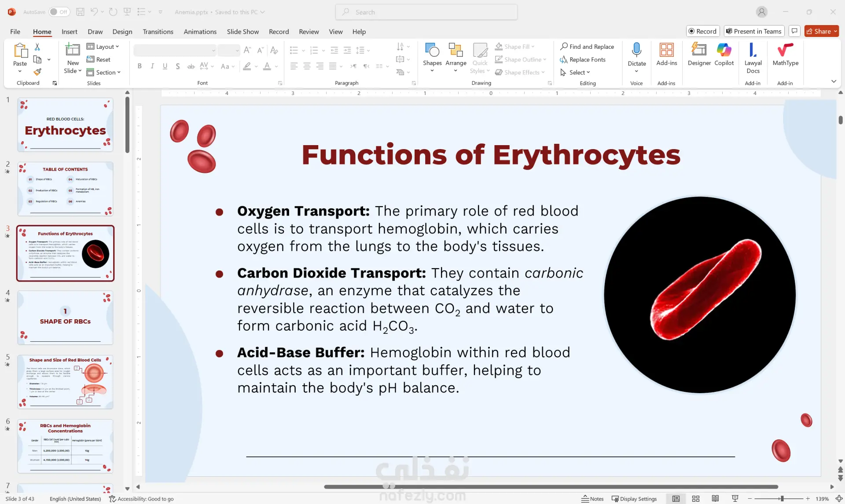Open the Shapes gallery
This screenshot has height=504, width=845.
[x=432, y=55]
